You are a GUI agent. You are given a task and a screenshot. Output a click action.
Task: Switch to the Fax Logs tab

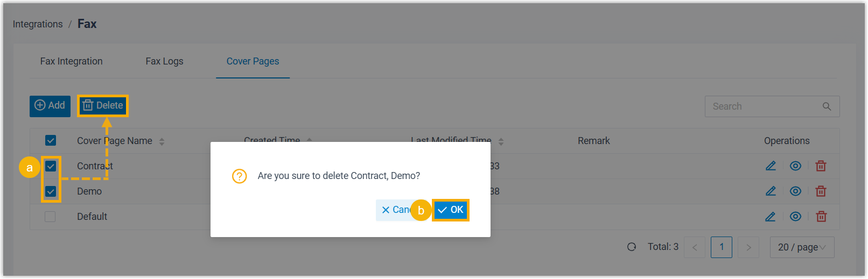tap(164, 61)
